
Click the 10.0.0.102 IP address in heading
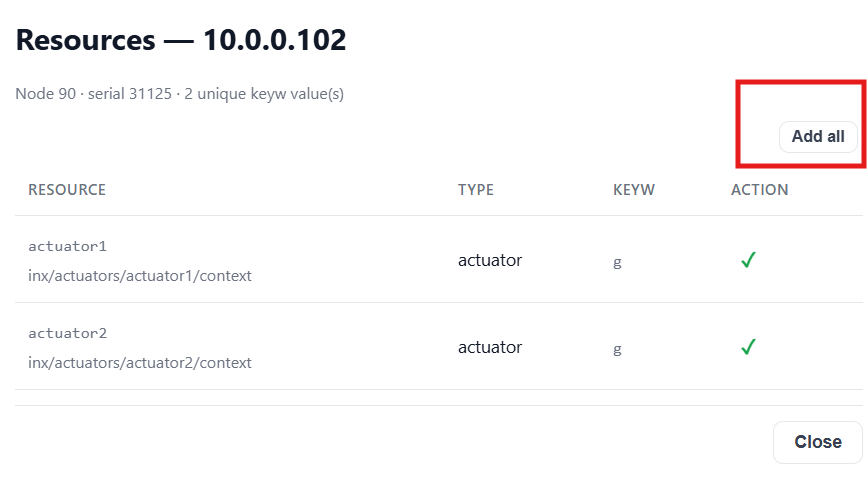click(275, 40)
